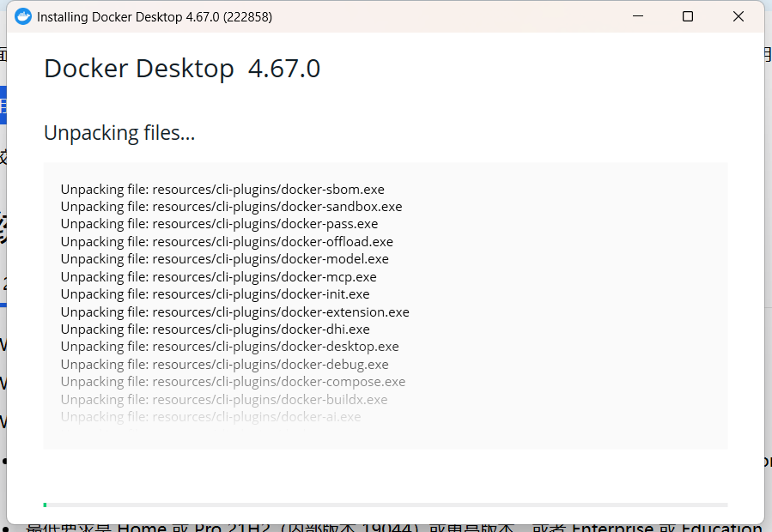Image resolution: width=772 pixels, height=532 pixels.
Task: Select the docker-model.exe log line
Action: [x=224, y=259]
